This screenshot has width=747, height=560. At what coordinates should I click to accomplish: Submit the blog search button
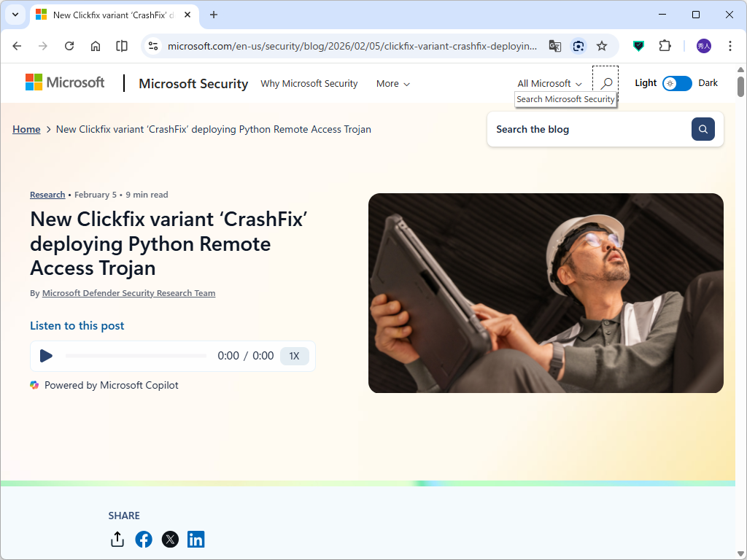[x=703, y=129]
